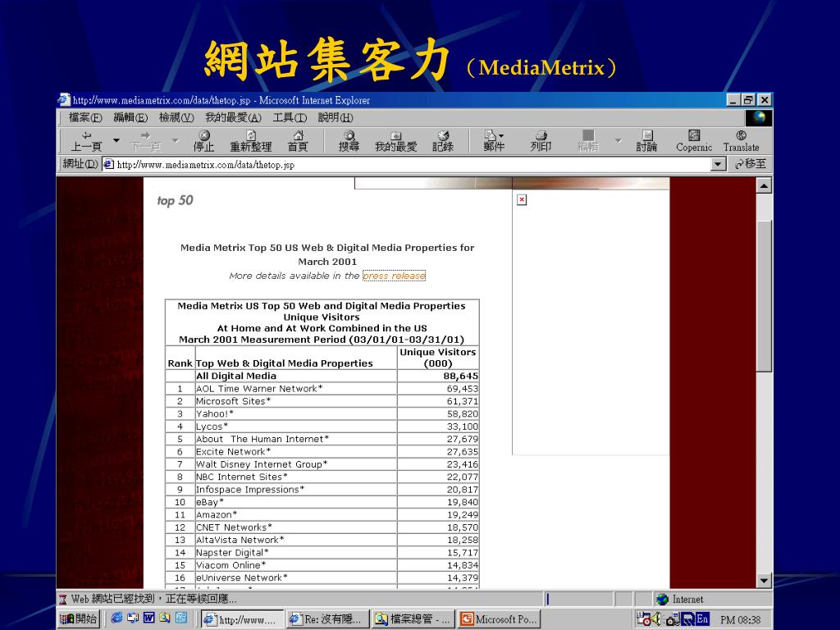Click the 88,645 All Digital Media value

click(x=460, y=376)
